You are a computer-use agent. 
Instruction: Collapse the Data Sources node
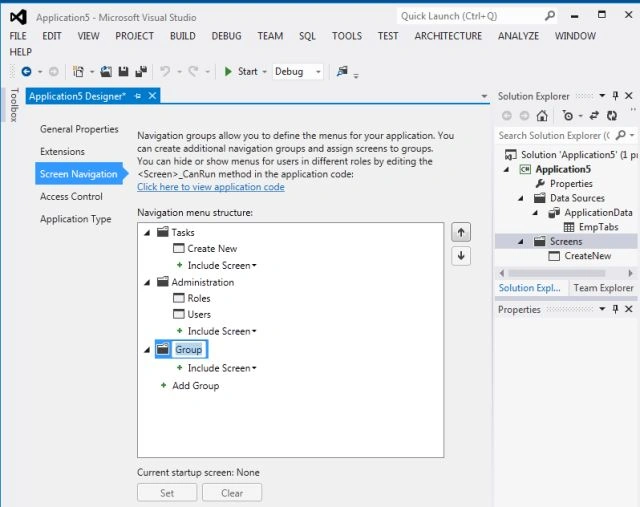tap(521, 198)
